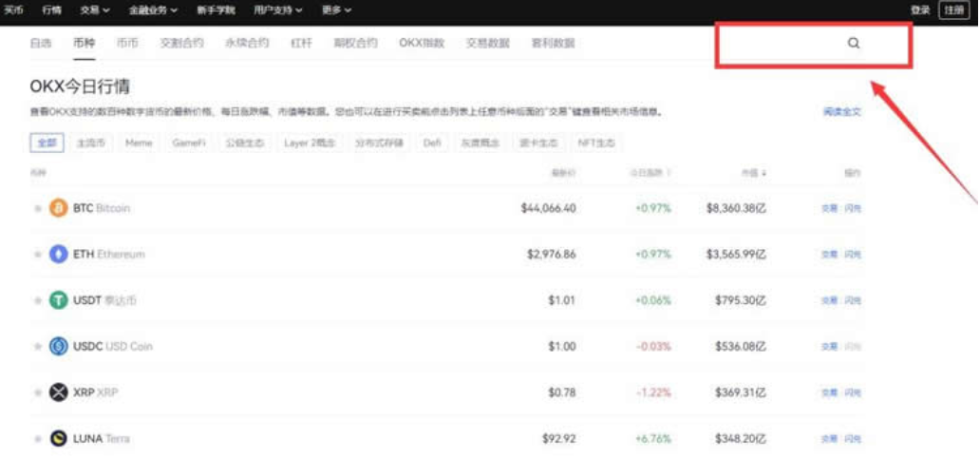Filter coins by 公链生态
The width and height of the screenshot is (980, 459).
coord(244,143)
